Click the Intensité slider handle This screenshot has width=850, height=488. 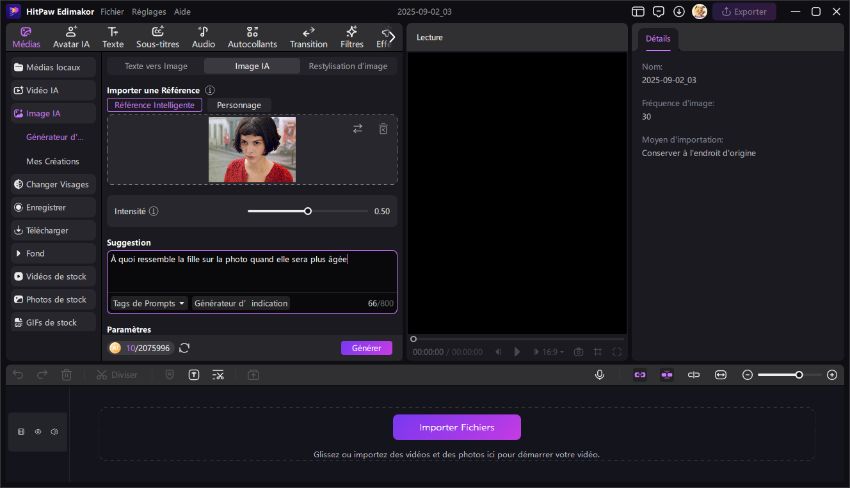(x=308, y=211)
